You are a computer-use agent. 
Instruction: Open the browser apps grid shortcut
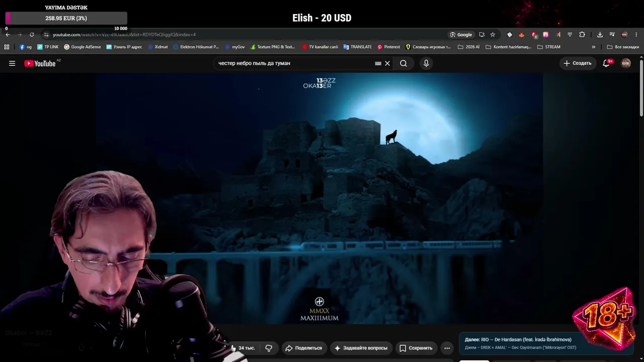(7, 47)
